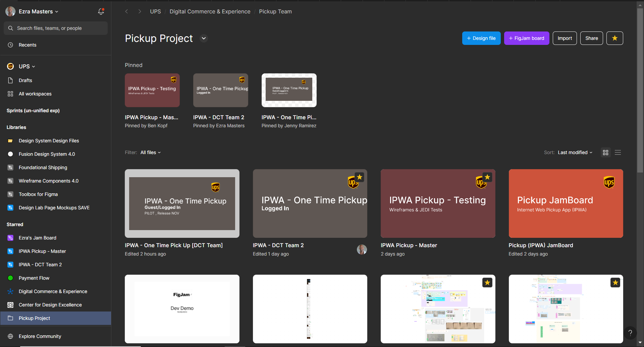
Task: Click the UPS team logo icon
Action: click(x=10, y=66)
